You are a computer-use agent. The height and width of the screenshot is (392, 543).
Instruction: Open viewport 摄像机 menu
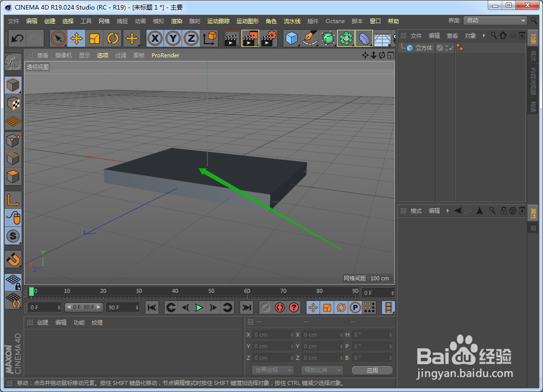coord(64,55)
